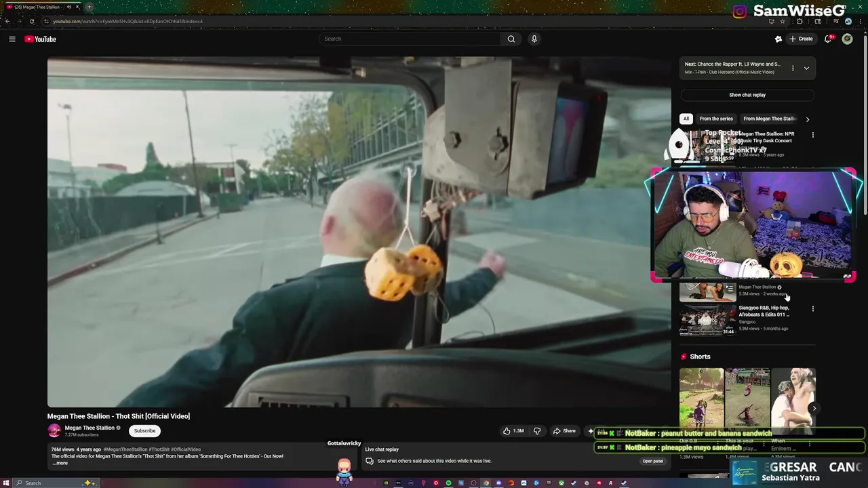This screenshot has width=868, height=488.
Task: Open the YouTube hamburger guide menu
Action: pos(12,39)
